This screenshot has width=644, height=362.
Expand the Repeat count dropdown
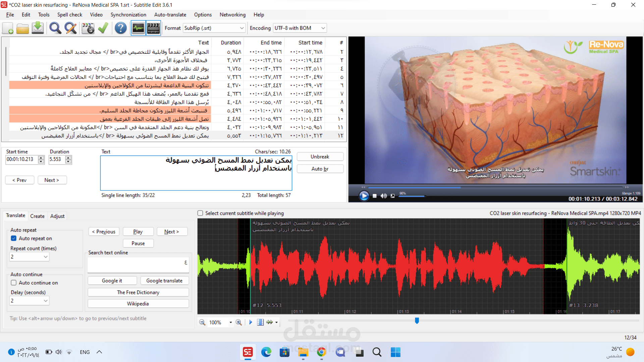[x=46, y=257]
